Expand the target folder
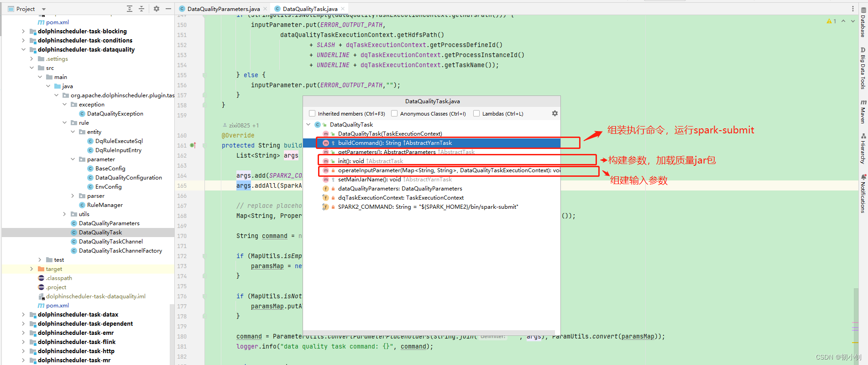 (x=31, y=269)
